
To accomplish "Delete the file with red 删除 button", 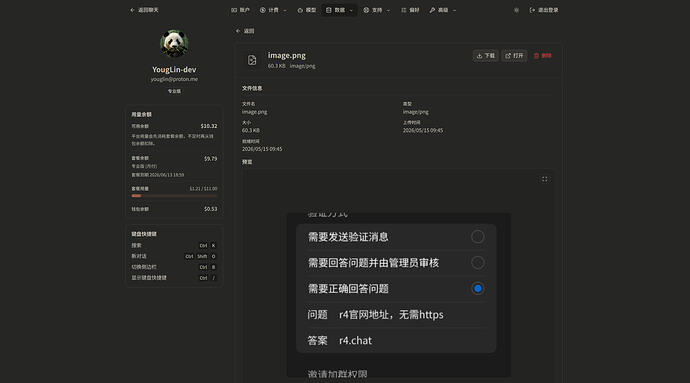I will click(543, 55).
